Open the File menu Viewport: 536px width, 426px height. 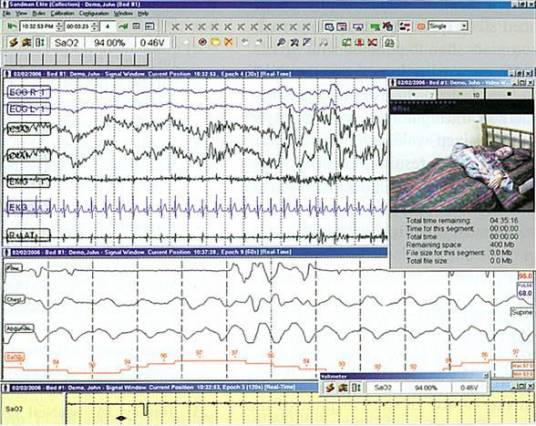coord(7,14)
